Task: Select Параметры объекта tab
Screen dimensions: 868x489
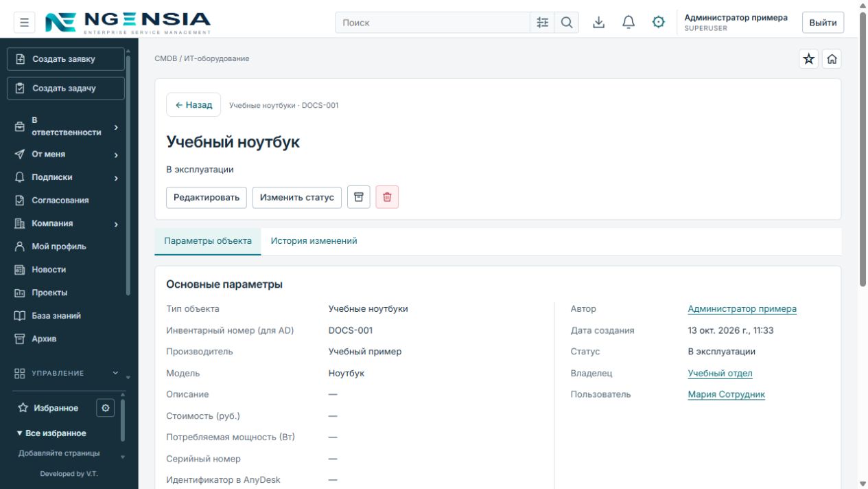Action: [x=208, y=241]
